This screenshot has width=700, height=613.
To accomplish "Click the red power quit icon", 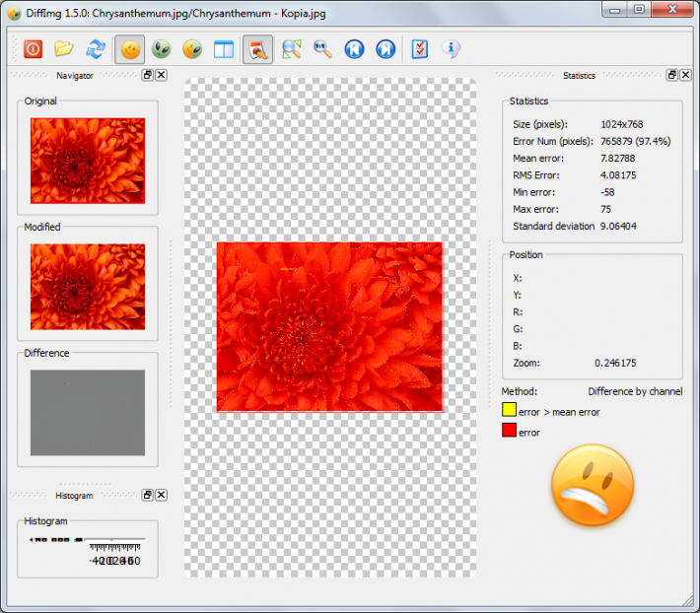I will [34, 49].
